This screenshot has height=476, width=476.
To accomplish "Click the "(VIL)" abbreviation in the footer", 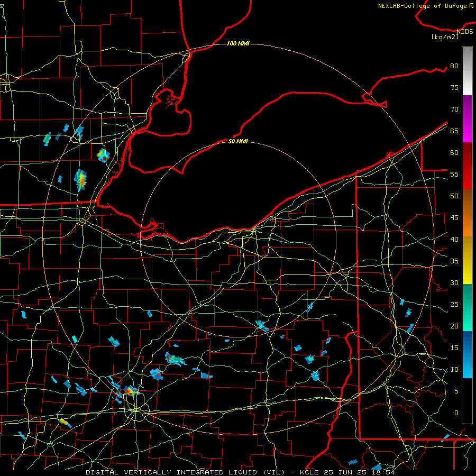I will coord(274,472).
